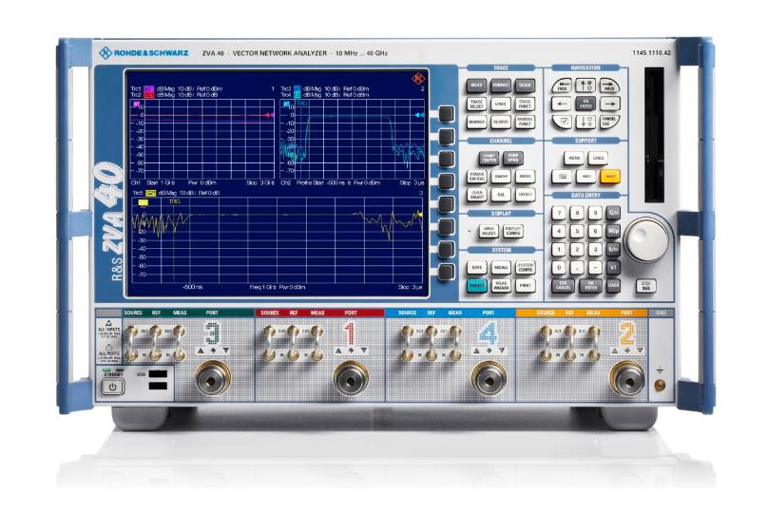Tap the topmost softkey beside the display
767x532 pixels.
[x=446, y=114]
